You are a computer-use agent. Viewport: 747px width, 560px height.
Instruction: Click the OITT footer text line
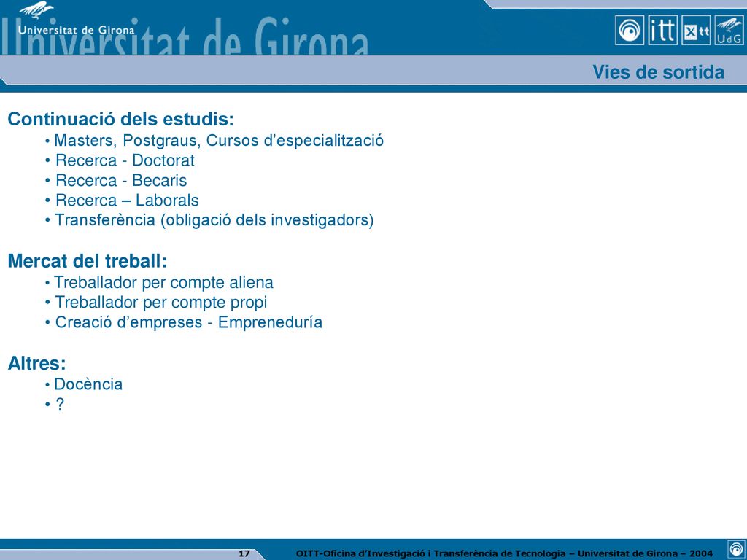tap(505, 553)
